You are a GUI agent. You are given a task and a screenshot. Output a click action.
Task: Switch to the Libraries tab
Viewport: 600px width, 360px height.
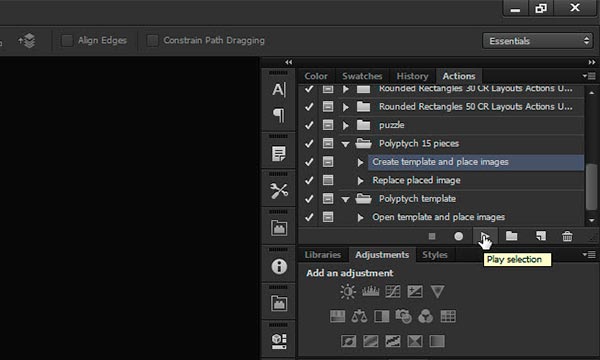(x=323, y=255)
